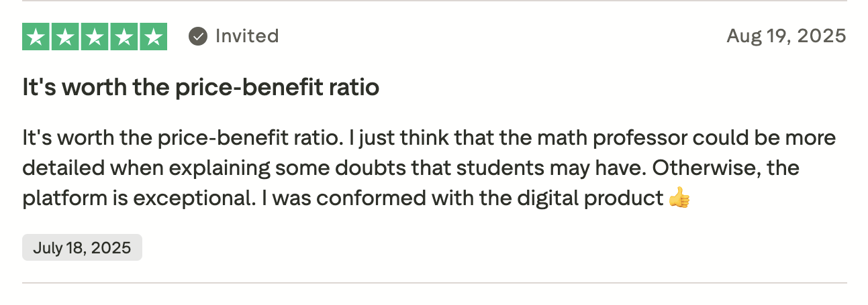Open the "It's worth the price-benefit ratio" review title
Image resolution: width=868 pixels, height=305 pixels.
(201, 87)
